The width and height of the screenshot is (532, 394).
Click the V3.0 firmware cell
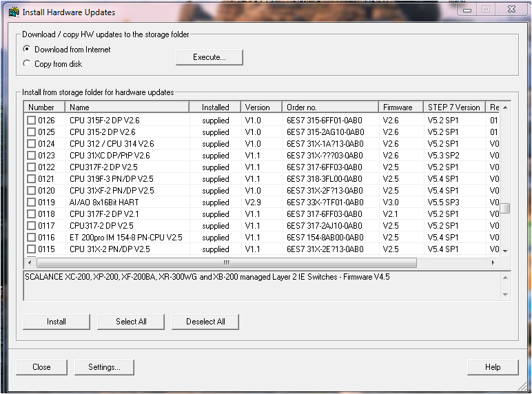[391, 202]
